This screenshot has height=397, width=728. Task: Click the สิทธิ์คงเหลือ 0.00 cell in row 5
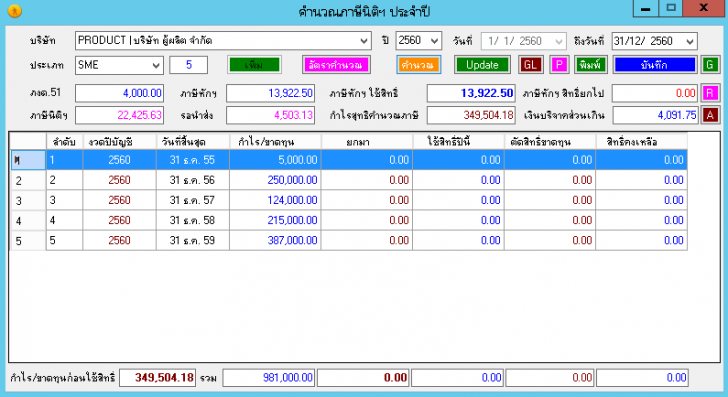point(641,240)
